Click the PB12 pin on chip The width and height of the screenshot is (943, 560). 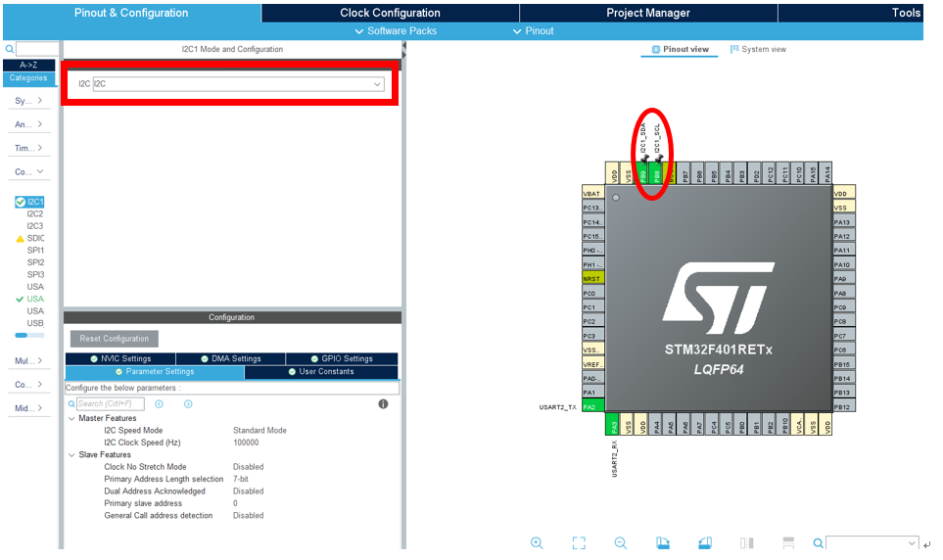(844, 406)
